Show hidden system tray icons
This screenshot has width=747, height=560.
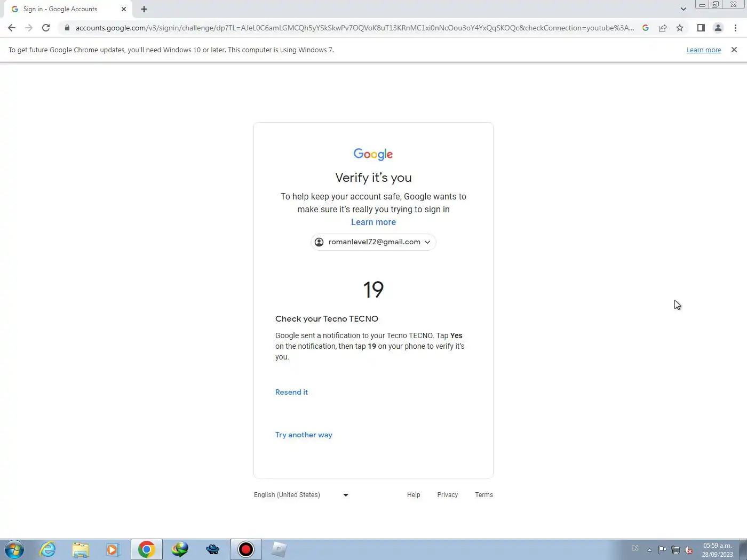pos(649,550)
